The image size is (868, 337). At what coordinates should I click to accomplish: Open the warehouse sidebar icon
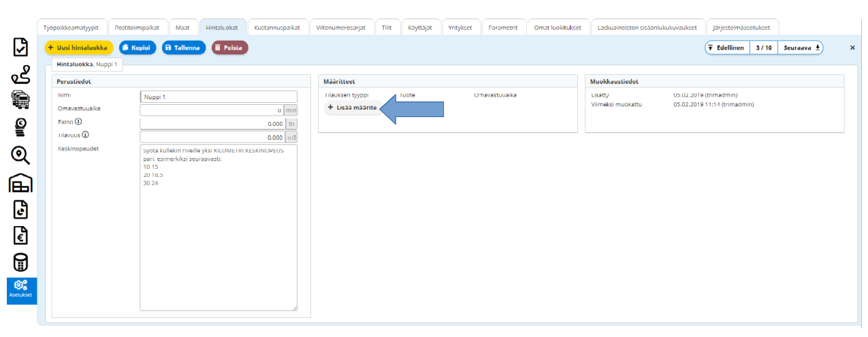[x=21, y=182]
